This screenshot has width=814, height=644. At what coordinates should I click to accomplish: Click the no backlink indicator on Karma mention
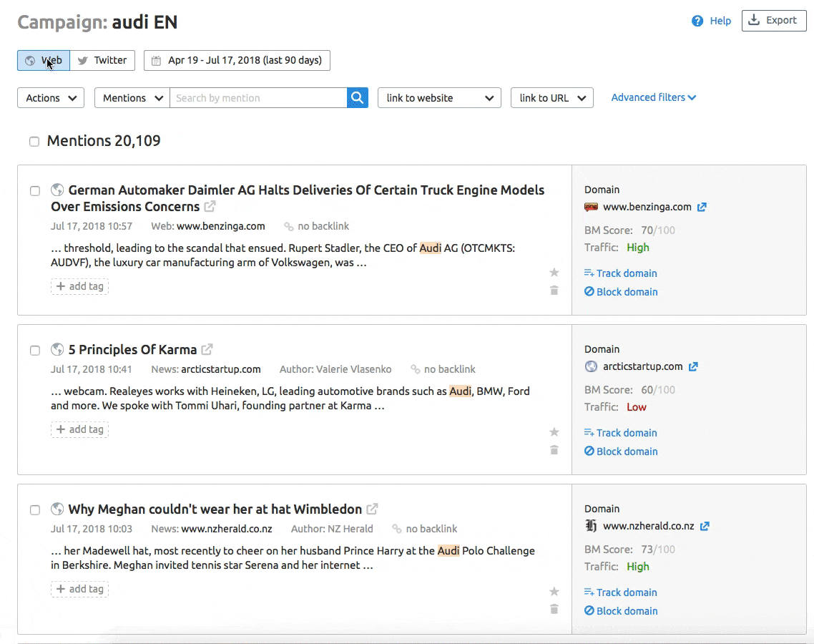coord(443,369)
